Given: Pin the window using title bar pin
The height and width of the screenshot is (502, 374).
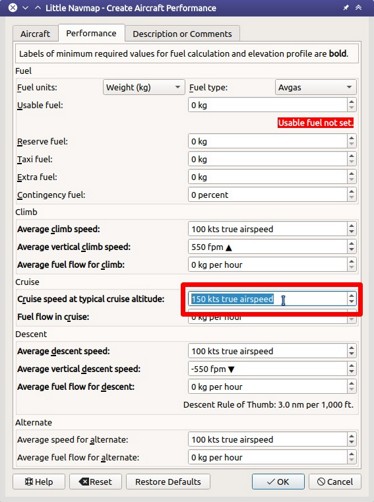Looking at the screenshot, I should [x=346, y=7].
